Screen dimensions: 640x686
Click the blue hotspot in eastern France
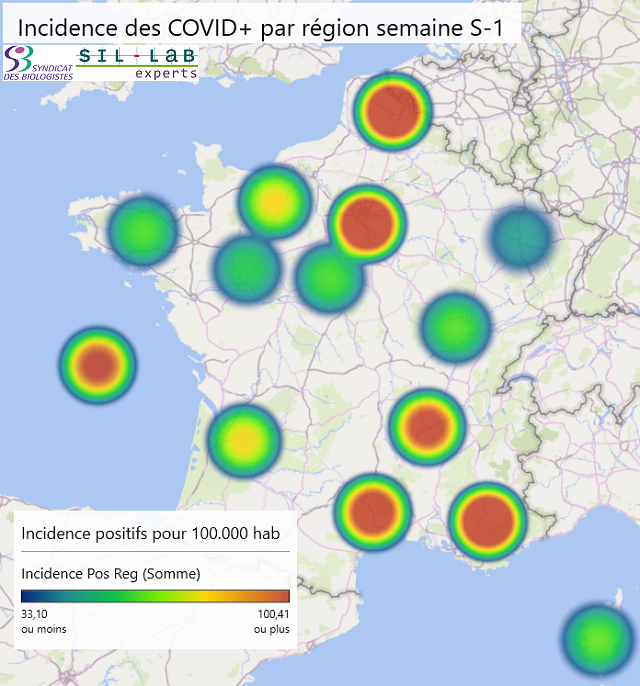pos(521,239)
